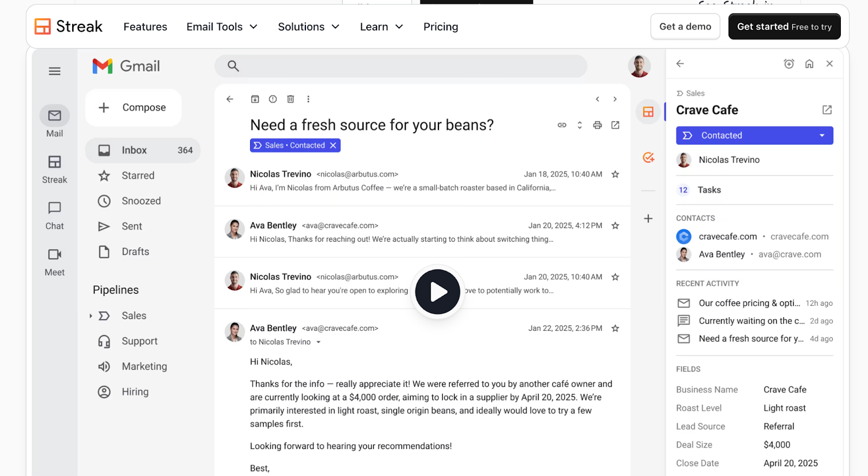Click into the Gmail search field
Viewport: 868px width, 476px height.
[401, 66]
